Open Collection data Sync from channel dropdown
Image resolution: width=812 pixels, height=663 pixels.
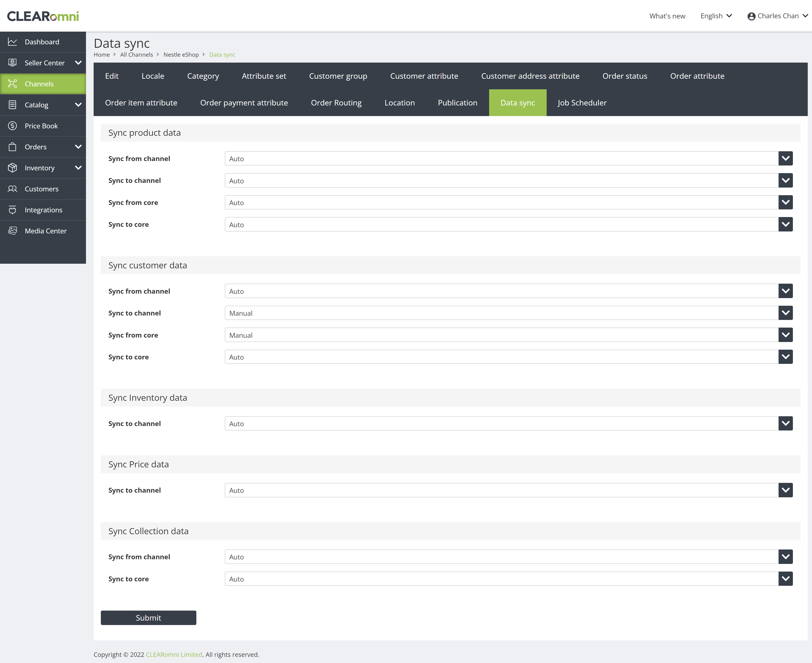click(509, 557)
